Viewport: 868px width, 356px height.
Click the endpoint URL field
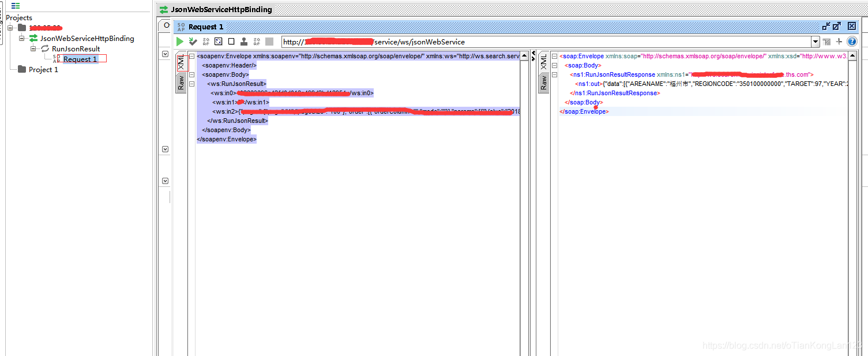point(546,42)
